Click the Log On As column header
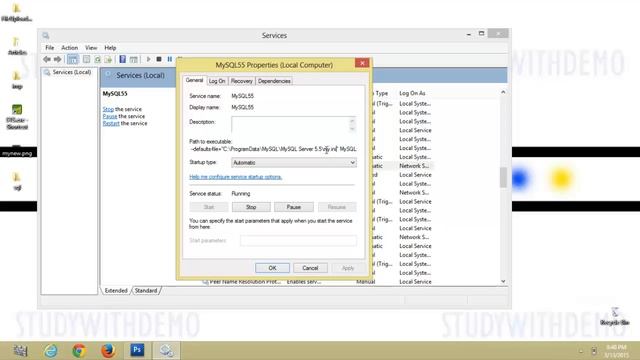640x360 pixels. [412, 93]
